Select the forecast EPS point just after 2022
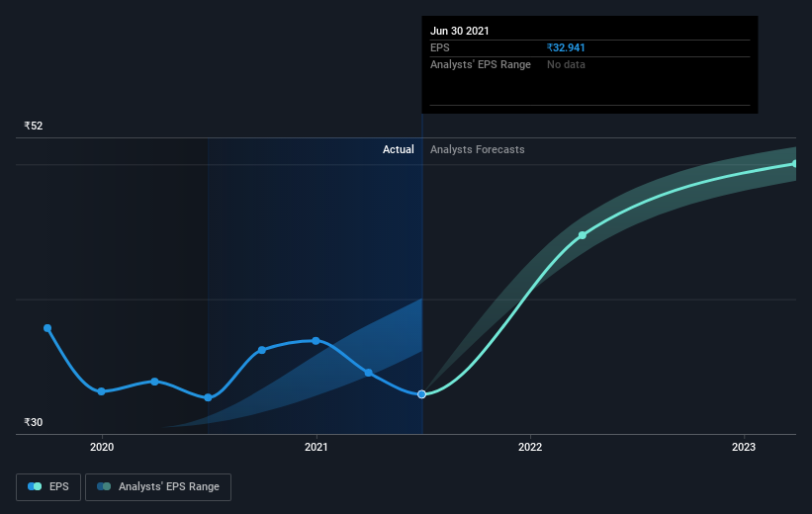 click(x=583, y=235)
